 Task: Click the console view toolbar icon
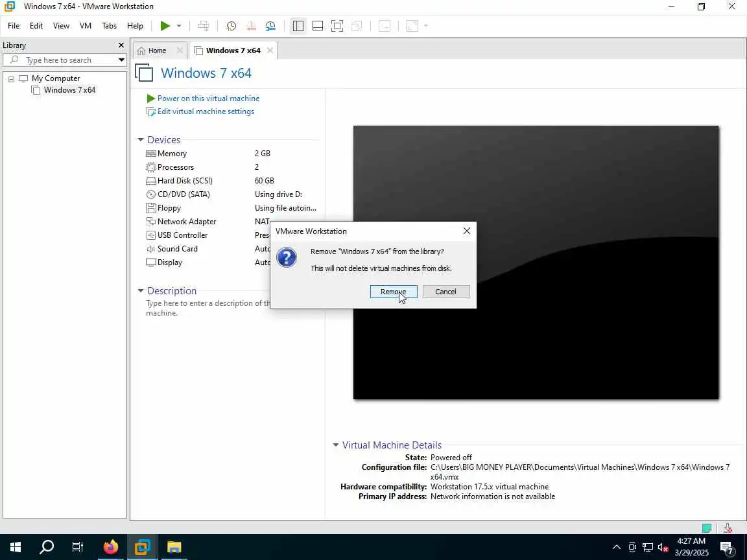coord(385,26)
